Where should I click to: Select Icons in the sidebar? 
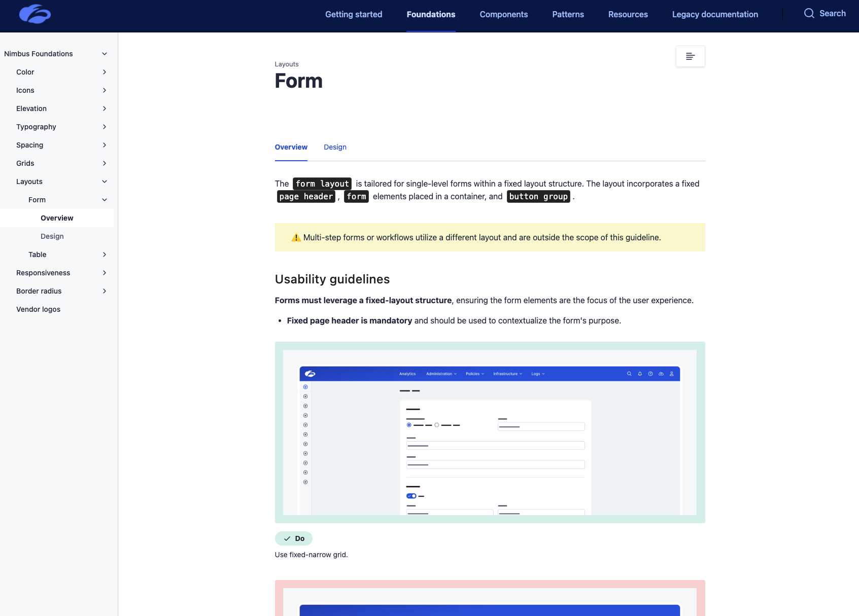tap(25, 90)
